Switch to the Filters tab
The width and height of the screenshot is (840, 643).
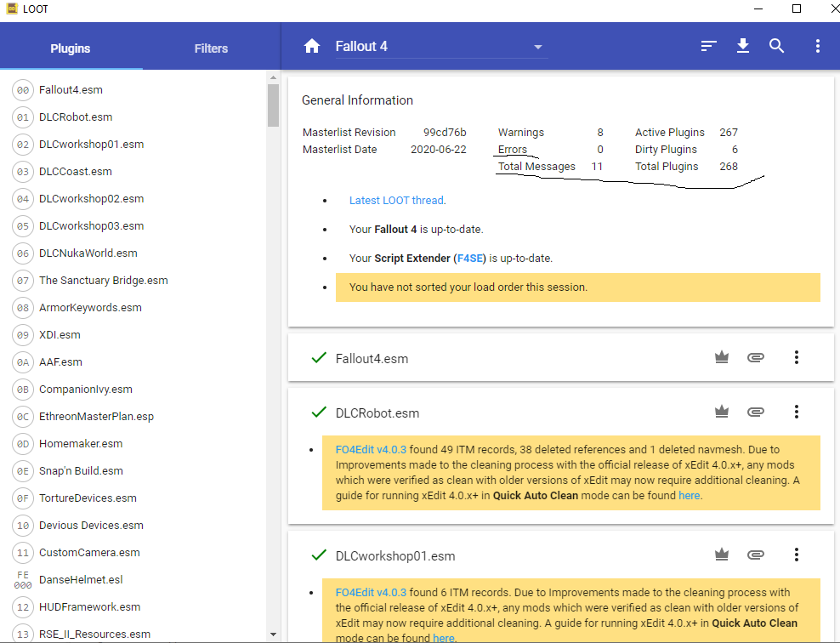click(211, 48)
